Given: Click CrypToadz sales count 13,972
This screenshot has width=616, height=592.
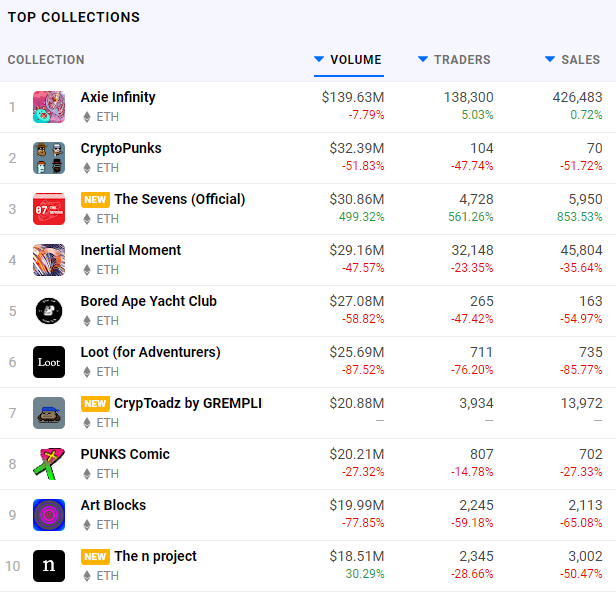Looking at the screenshot, I should click(581, 403).
